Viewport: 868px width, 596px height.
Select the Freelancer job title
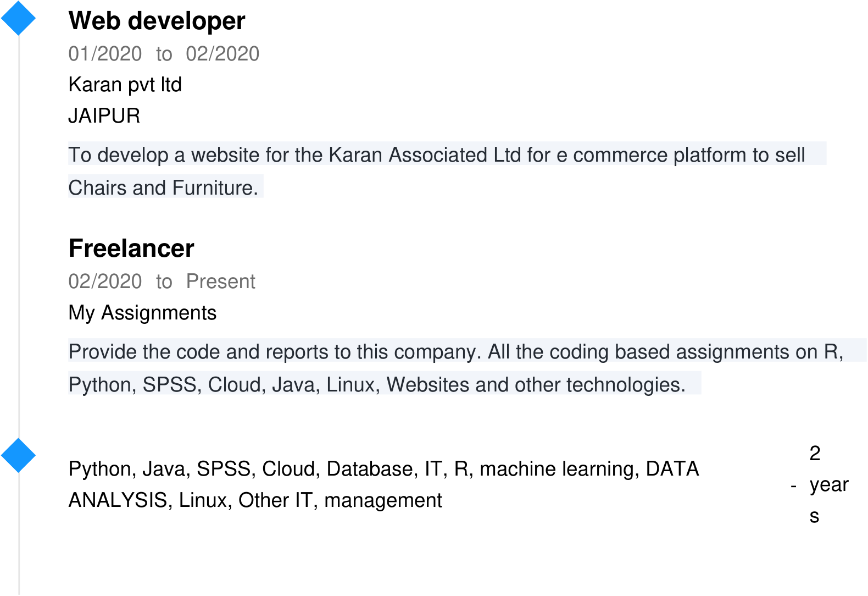click(x=131, y=249)
